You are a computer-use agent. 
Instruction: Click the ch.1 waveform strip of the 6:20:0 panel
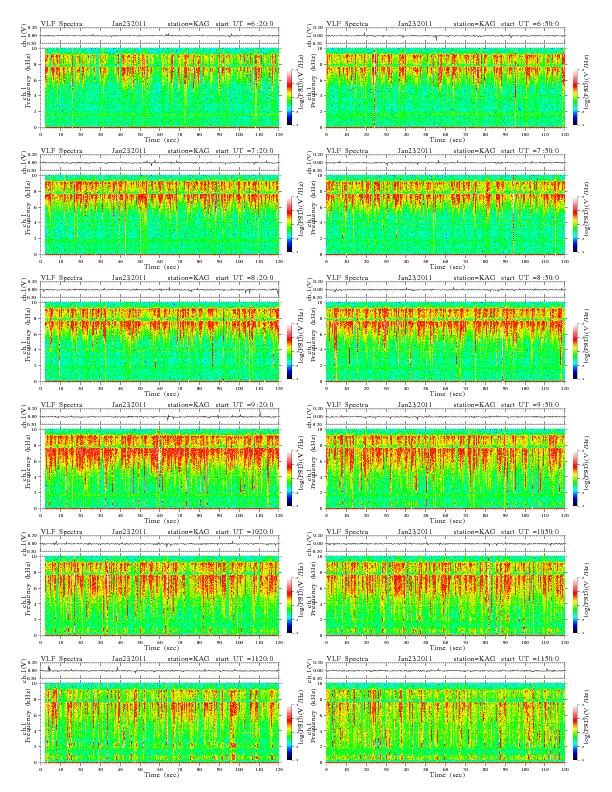tap(160, 36)
